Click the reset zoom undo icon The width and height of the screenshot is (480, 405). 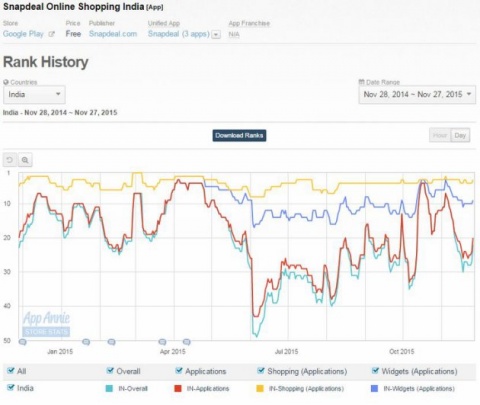coord(10,160)
